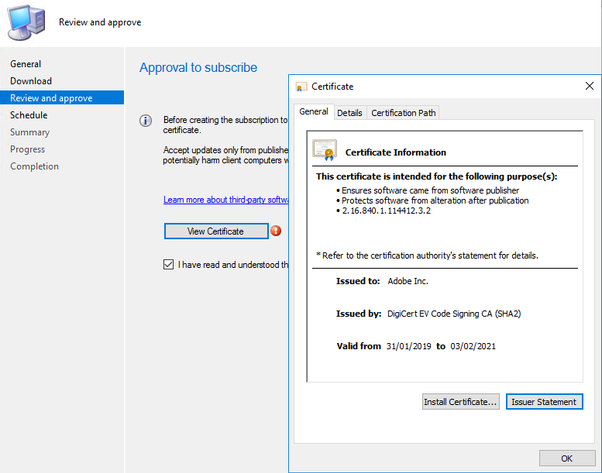Select the Progress wizard step
Image resolution: width=602 pixels, height=473 pixels.
[x=28, y=149]
